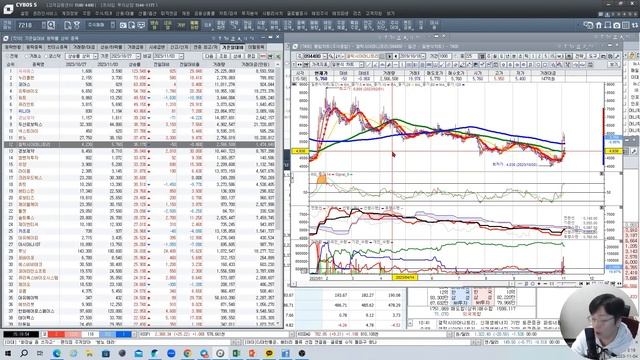The image size is (640, 360).
Task: Click the 조회 button
Action: coord(224,56)
